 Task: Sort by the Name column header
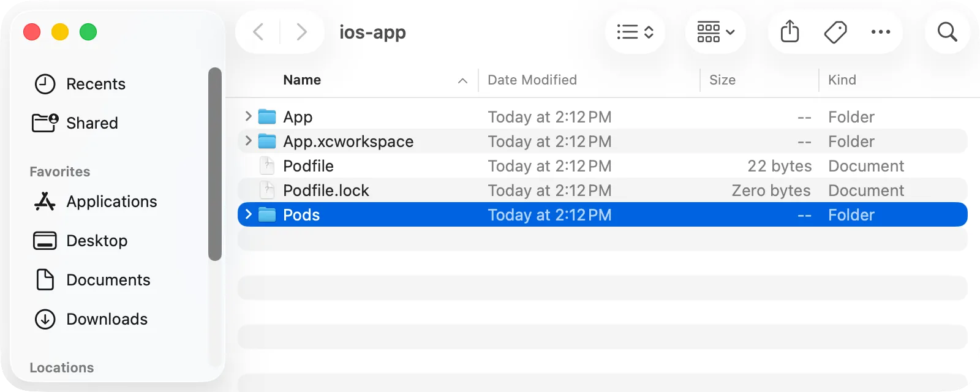tap(302, 80)
